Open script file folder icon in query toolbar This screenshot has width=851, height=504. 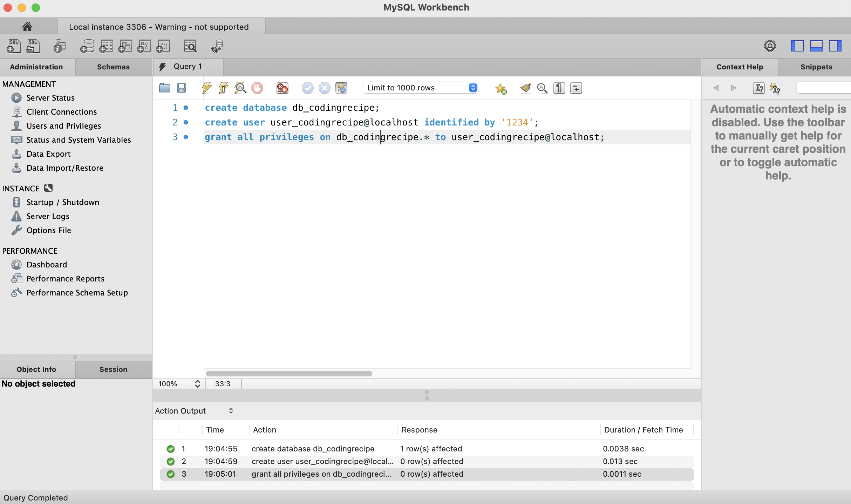[x=164, y=88]
